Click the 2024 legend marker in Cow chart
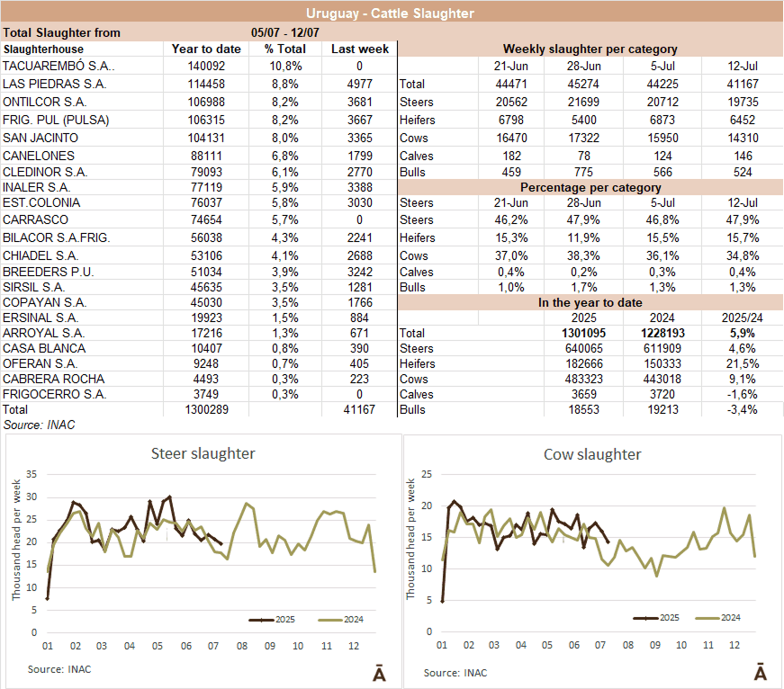 (x=713, y=618)
